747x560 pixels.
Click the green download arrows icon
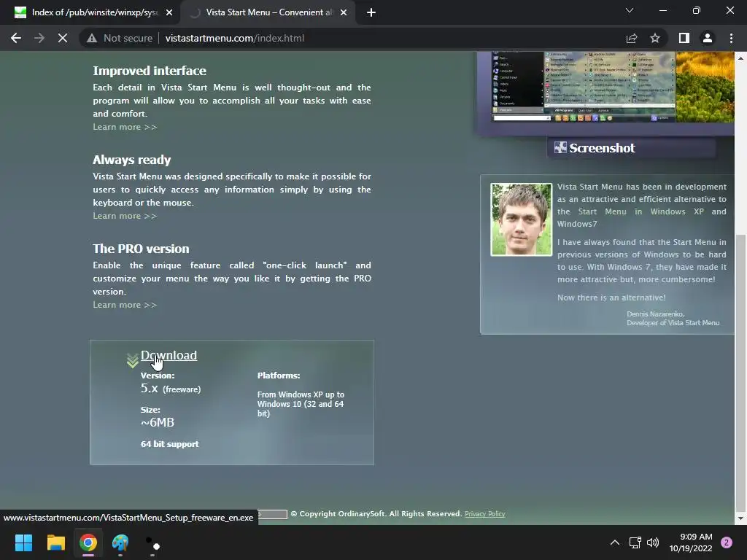(x=133, y=360)
